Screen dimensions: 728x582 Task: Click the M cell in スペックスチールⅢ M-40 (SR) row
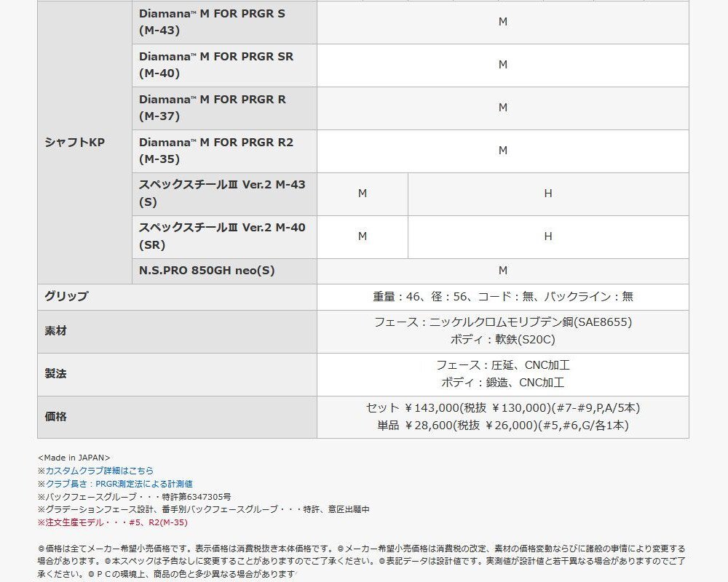[363, 236]
